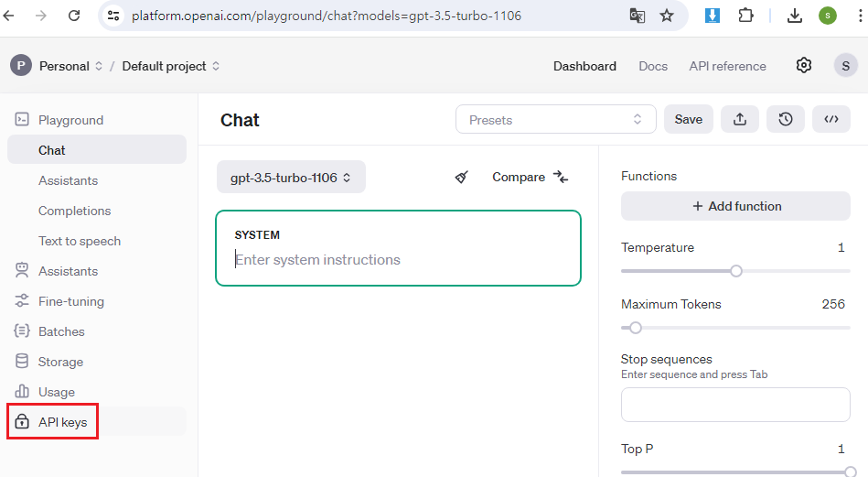Click the Compare arrows icon
This screenshot has width=868, height=477.
pos(561,178)
